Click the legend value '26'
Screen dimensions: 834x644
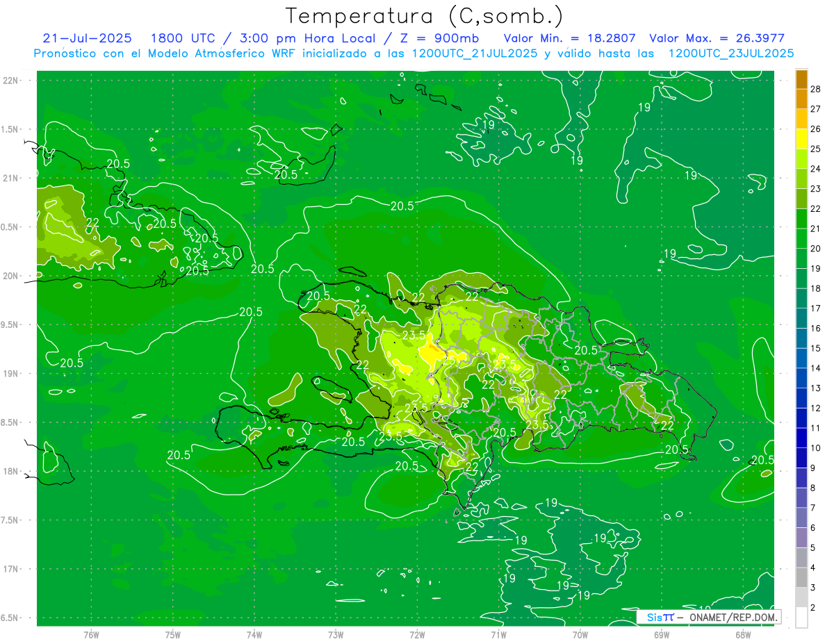tap(816, 129)
